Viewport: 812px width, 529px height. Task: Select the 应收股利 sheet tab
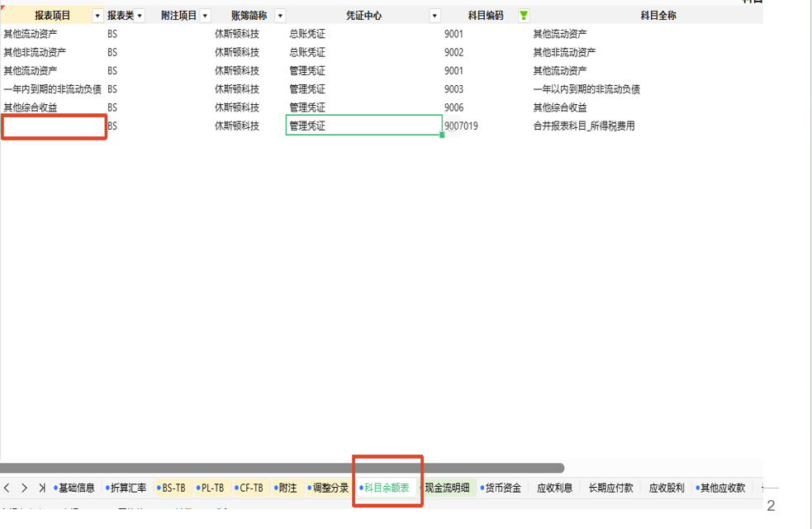[x=667, y=488]
